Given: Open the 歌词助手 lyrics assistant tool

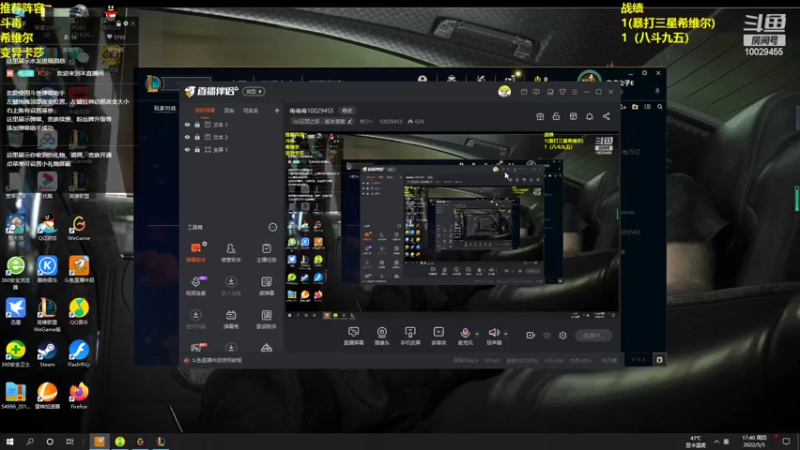Looking at the screenshot, I should 266,319.
